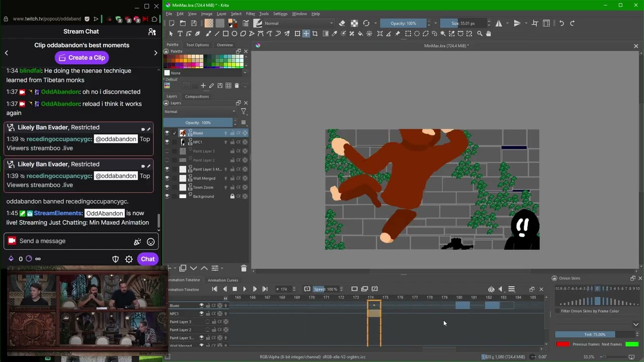644x362 pixels.
Task: Adjust the brush Opacity slider
Action: 404,23
